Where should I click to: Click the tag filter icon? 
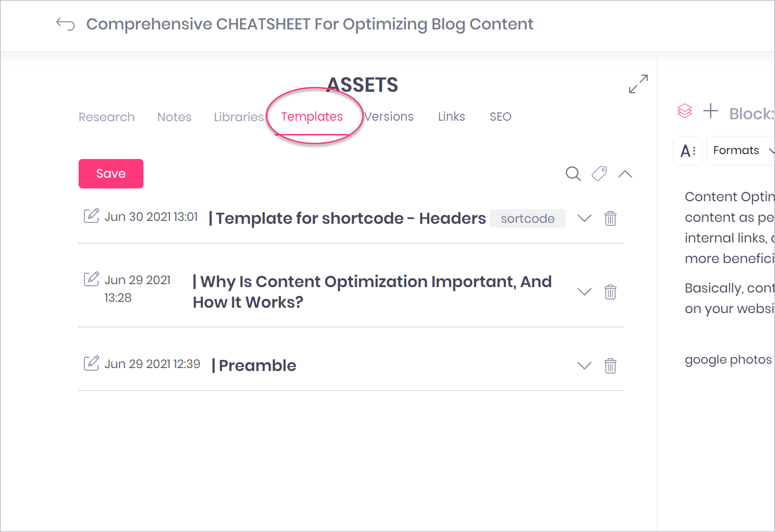tap(599, 174)
